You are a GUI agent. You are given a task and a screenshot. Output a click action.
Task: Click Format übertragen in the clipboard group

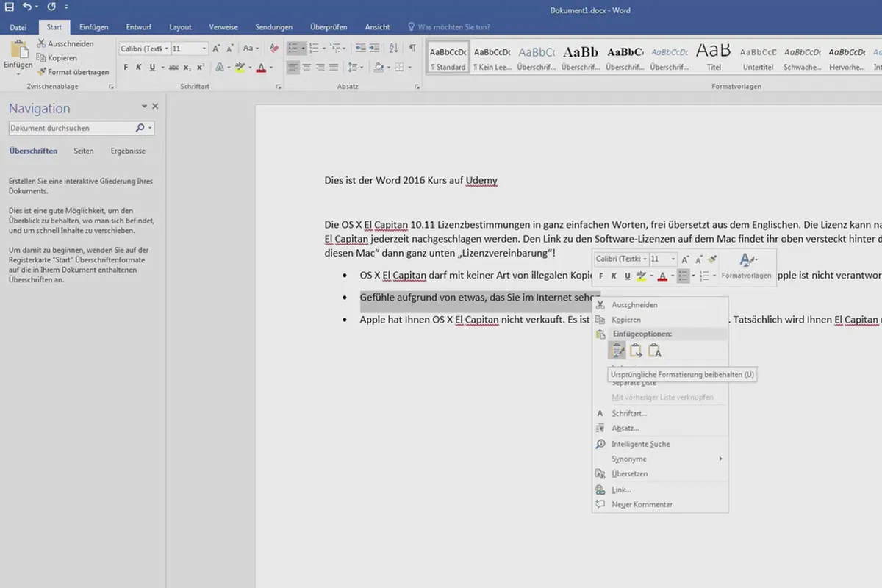[73, 72]
